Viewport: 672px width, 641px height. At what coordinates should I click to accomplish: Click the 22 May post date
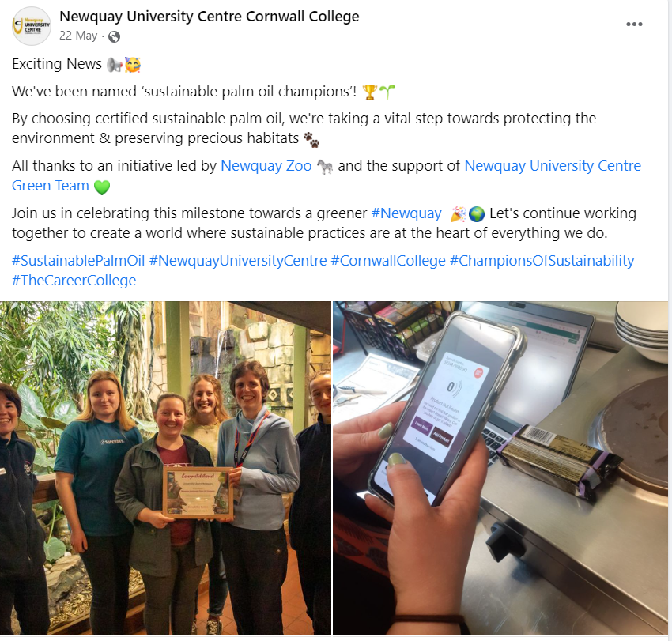point(78,36)
